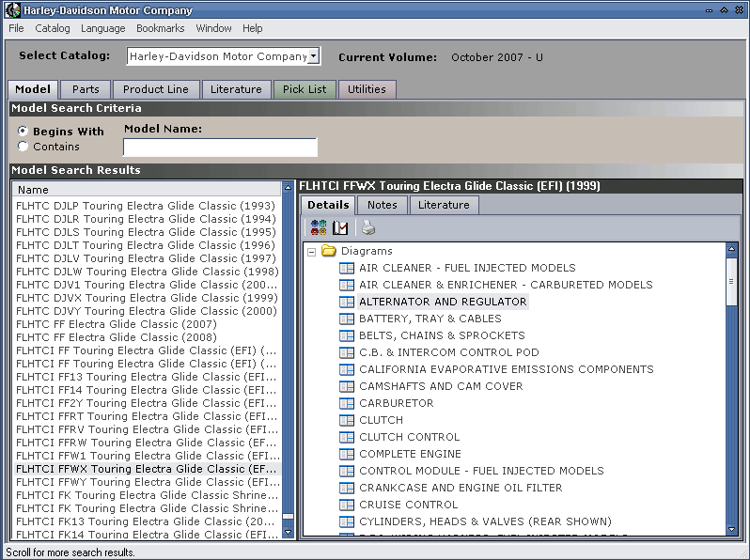
Task: Click the Model Name input field
Action: 220,148
